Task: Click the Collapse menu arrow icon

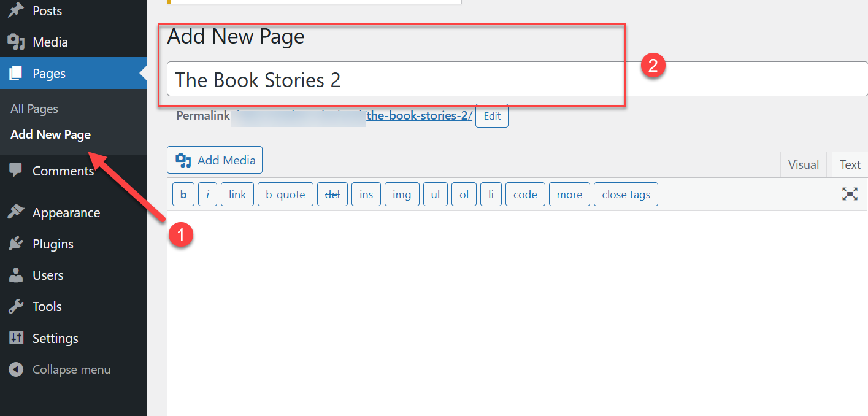Action: (16, 369)
